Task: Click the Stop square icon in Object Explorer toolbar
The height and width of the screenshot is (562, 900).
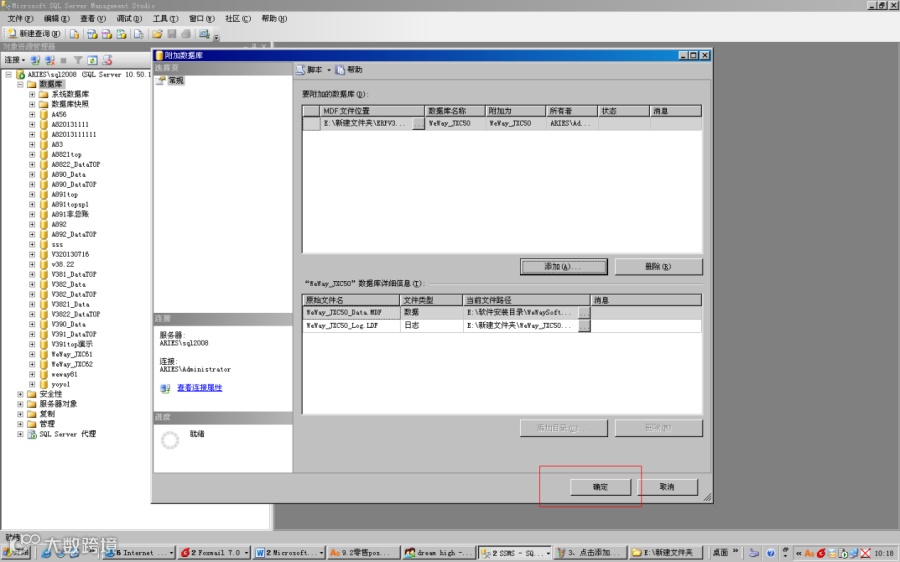Action: coord(64,60)
